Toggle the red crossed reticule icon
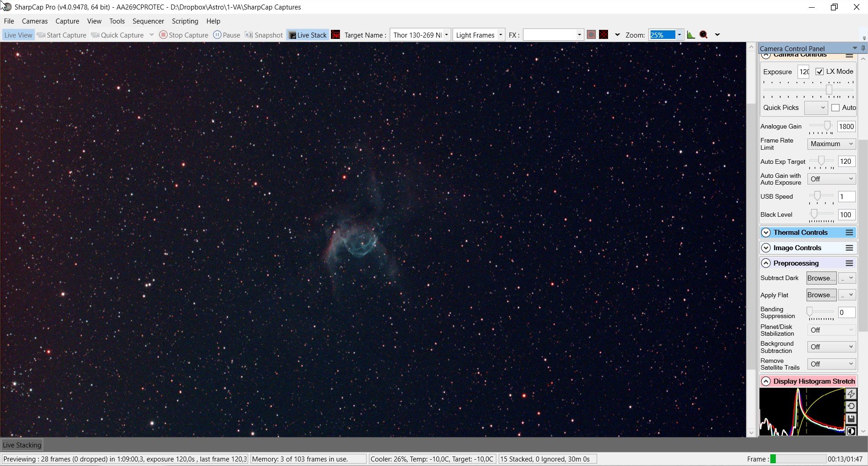 coord(604,35)
